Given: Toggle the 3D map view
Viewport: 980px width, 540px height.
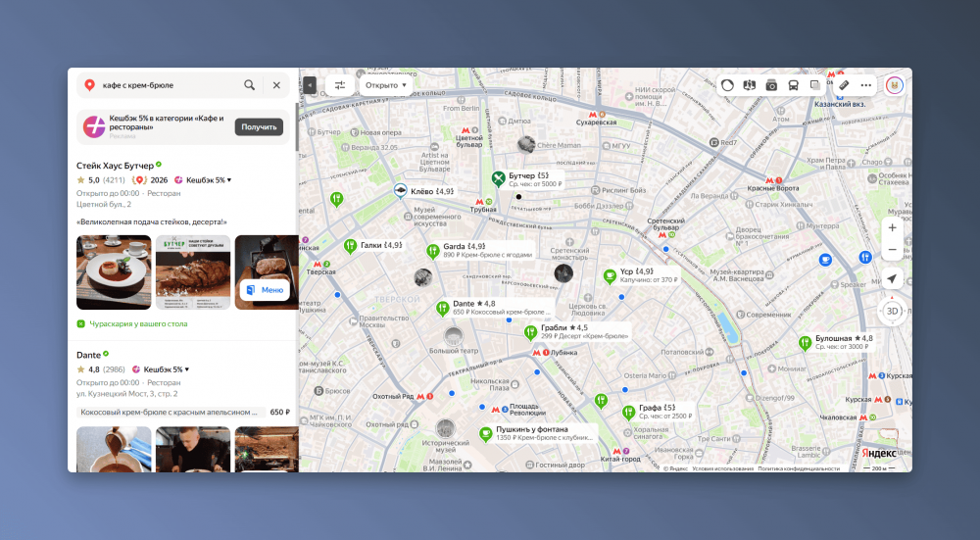Looking at the screenshot, I should pos(893,311).
